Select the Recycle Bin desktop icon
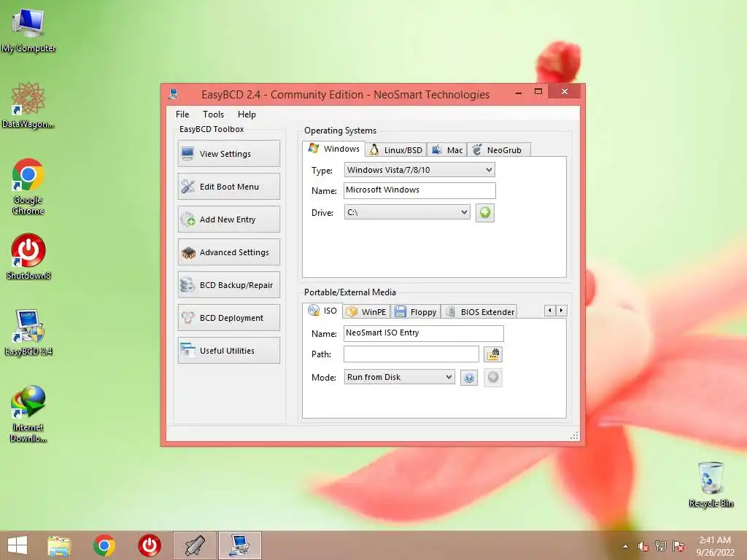Viewport: 747px width, 560px height. click(x=711, y=484)
